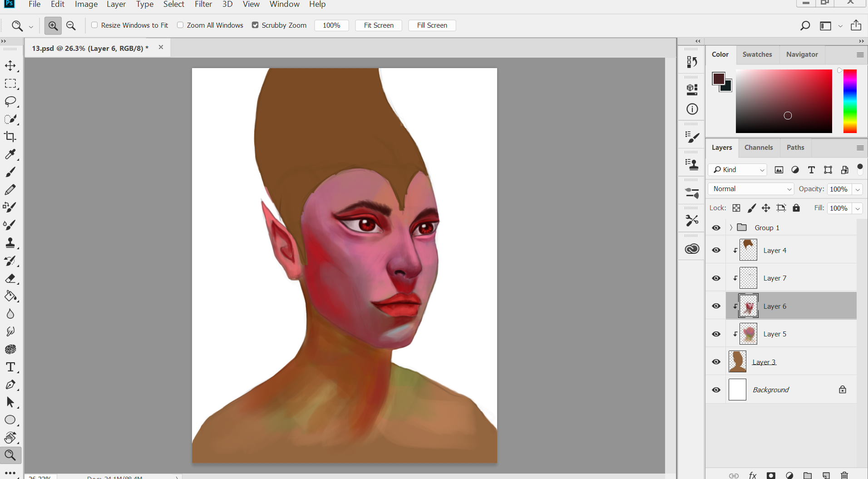The image size is (868, 479).
Task: Select the Ellipse shape tool
Action: click(x=10, y=420)
